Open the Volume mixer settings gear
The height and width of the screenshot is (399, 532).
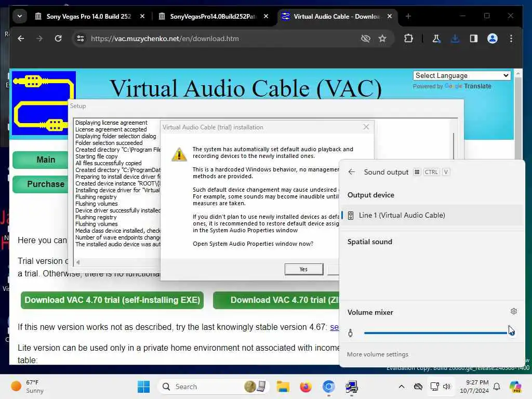click(x=514, y=312)
